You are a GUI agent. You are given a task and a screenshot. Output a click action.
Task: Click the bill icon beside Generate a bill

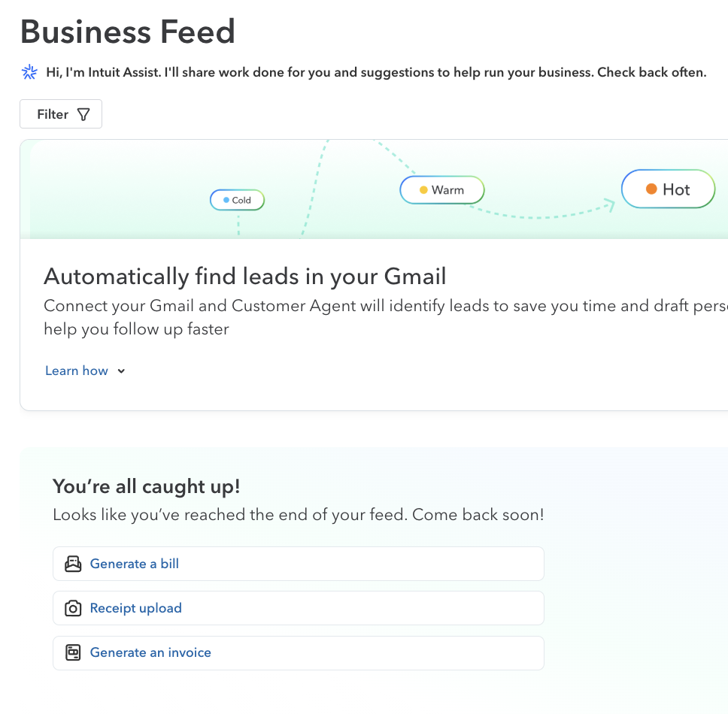click(73, 564)
